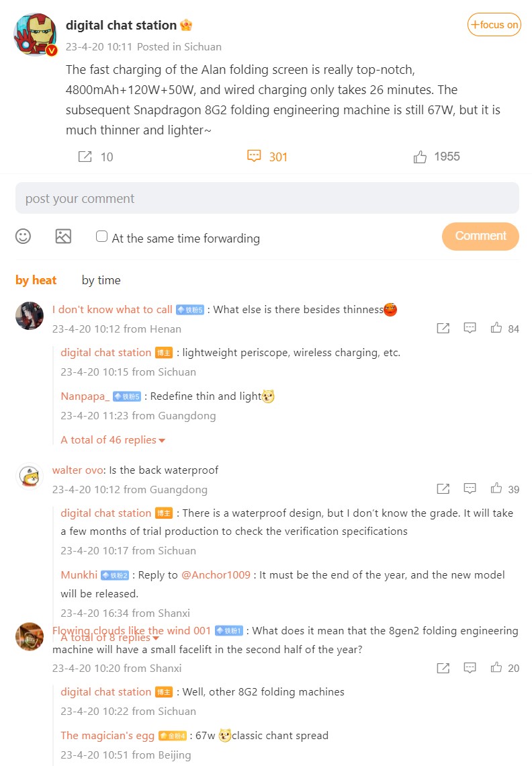Like the main post with thumbs-up icon
The width and height of the screenshot is (532, 766).
[x=420, y=157]
